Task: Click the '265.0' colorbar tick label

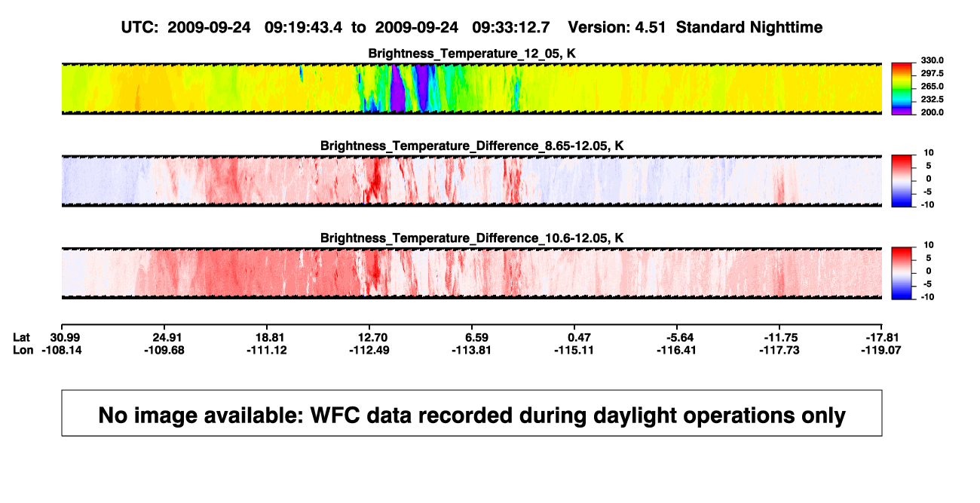Action: click(x=932, y=87)
